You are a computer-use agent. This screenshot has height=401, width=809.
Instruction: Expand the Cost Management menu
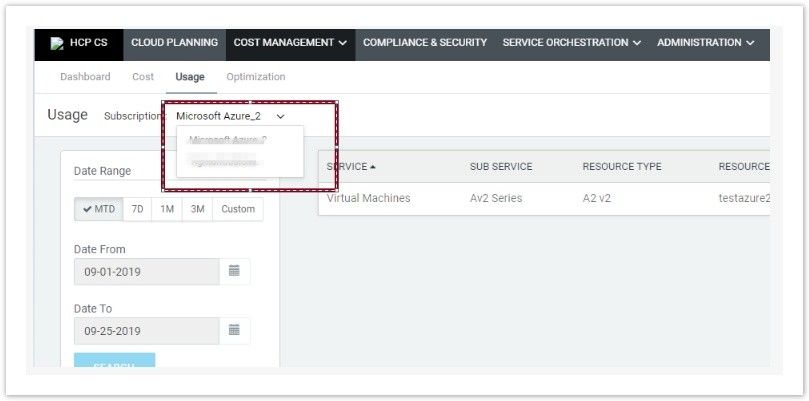pyautogui.click(x=290, y=43)
